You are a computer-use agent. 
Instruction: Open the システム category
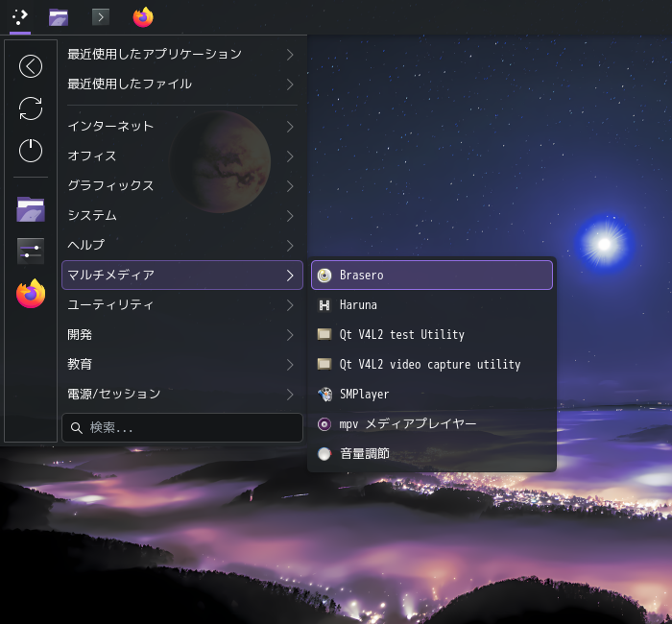[x=182, y=216]
